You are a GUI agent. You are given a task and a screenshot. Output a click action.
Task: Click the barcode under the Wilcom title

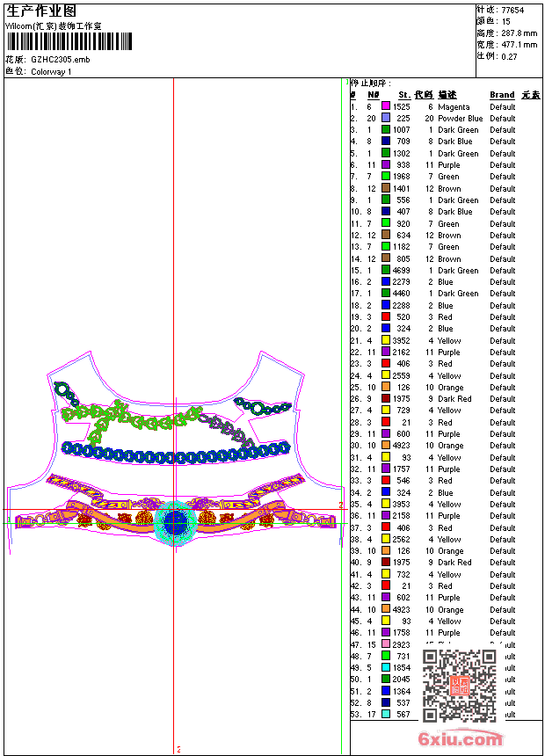[x=69, y=41]
